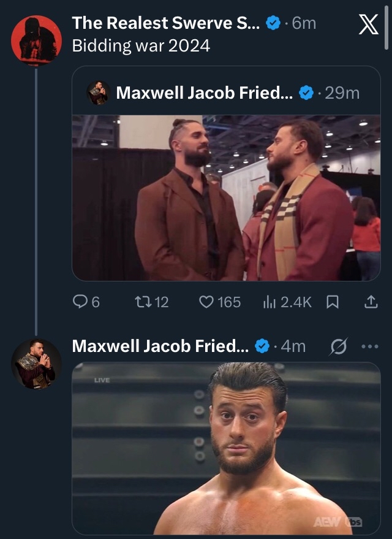Bookmark the Bidding war 2024 tweet
392x539 pixels.
click(333, 302)
